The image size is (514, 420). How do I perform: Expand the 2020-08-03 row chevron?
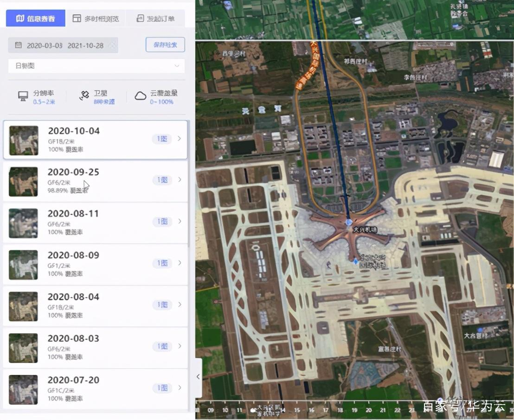coord(180,346)
